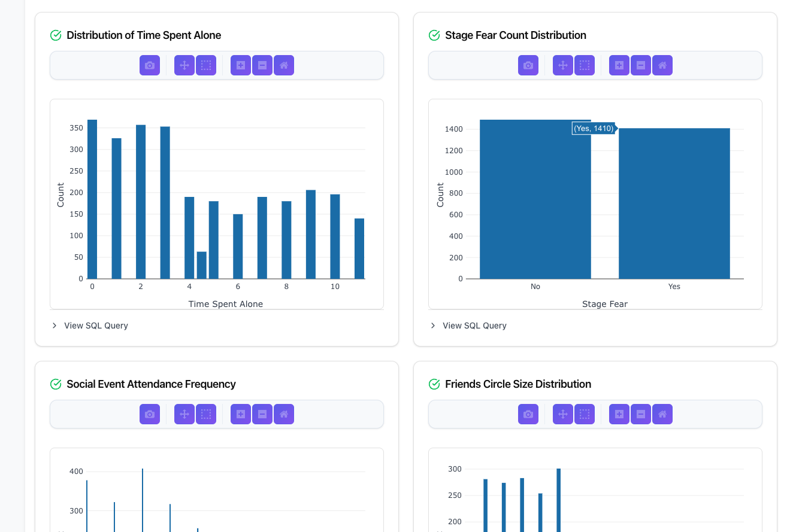The width and height of the screenshot is (787, 532).
Task: Click camera icon in Stage Fear Count toolbar
Action: tap(528, 65)
